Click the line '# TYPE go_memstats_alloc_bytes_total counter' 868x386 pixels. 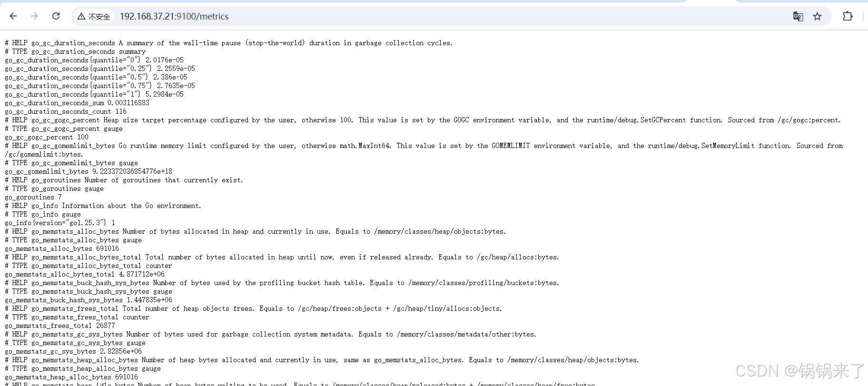click(x=89, y=266)
